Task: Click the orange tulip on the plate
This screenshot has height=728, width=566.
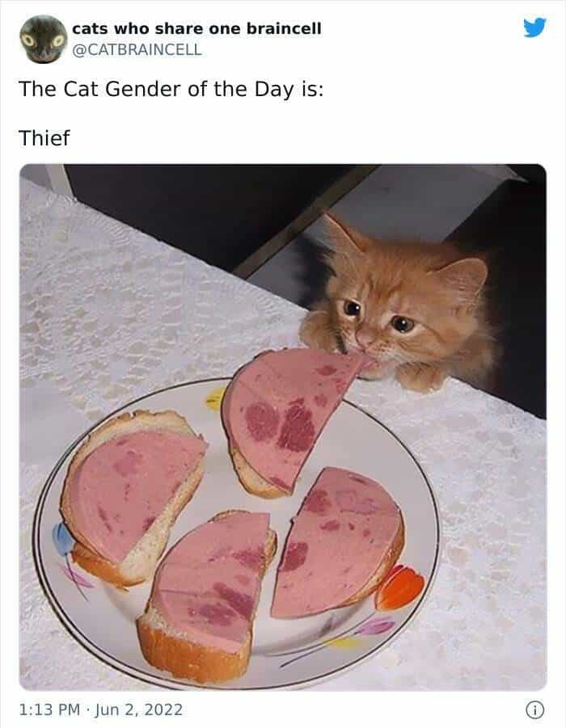Action: coord(399,587)
